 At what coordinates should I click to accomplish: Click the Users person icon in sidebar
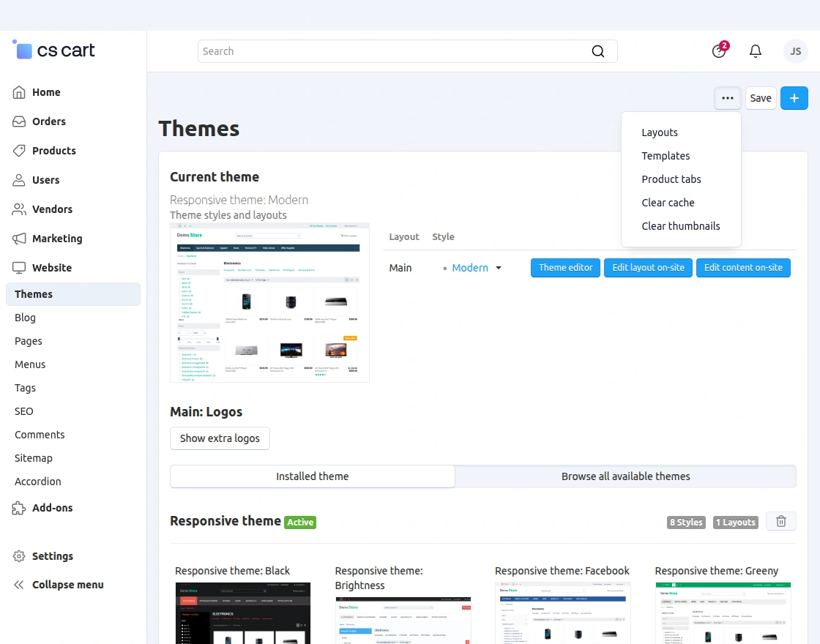pyautogui.click(x=19, y=180)
